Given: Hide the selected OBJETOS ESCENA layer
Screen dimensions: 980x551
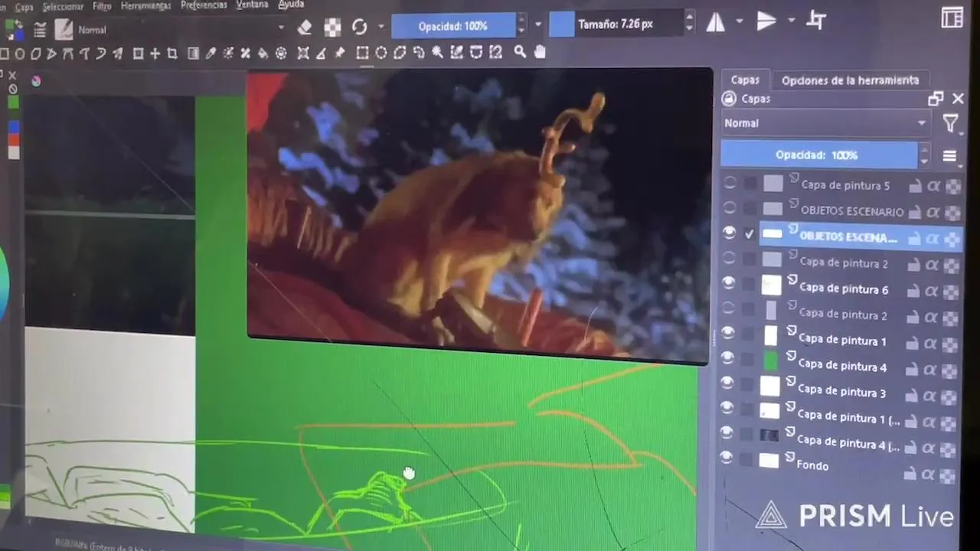Looking at the screenshot, I should click(729, 233).
